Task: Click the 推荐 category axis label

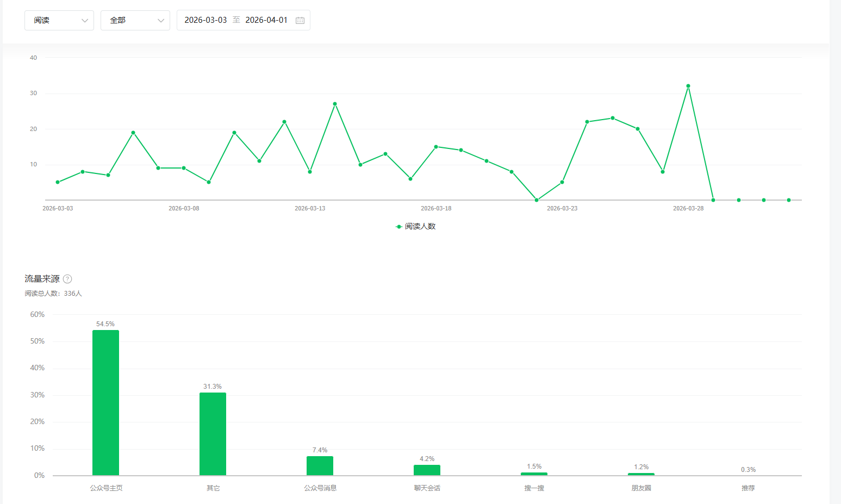Action: (748, 488)
